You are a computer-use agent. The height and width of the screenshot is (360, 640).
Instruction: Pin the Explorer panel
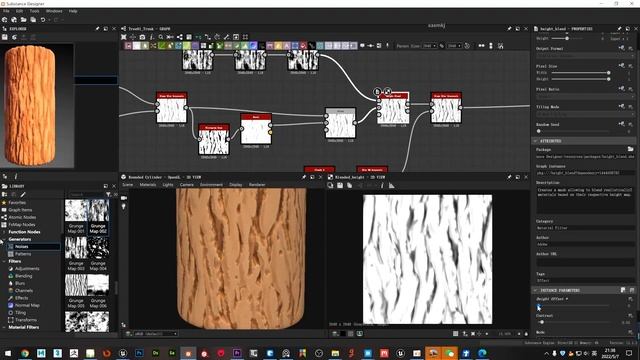click(x=97, y=29)
